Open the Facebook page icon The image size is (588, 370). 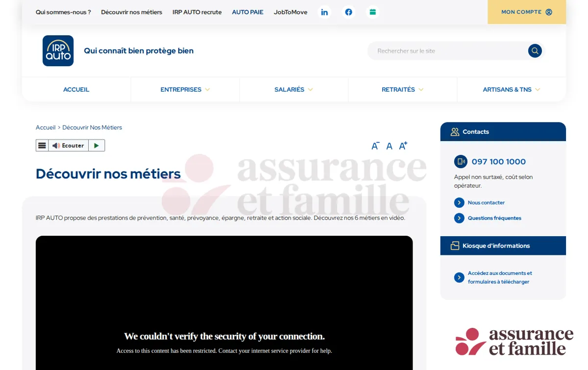click(x=348, y=12)
